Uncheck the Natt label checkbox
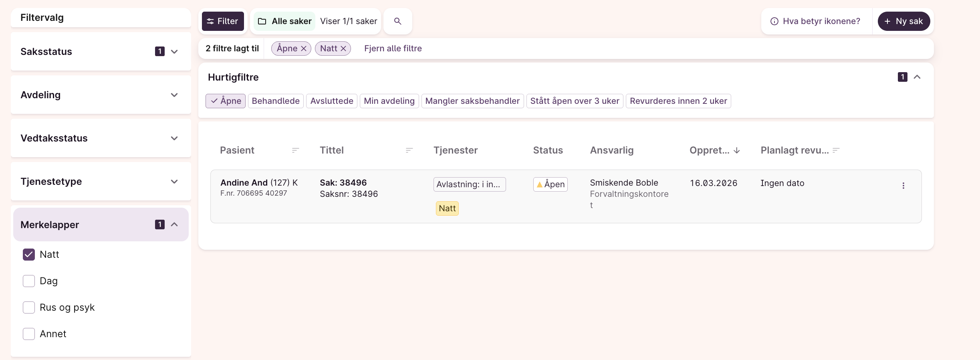 [x=29, y=255]
